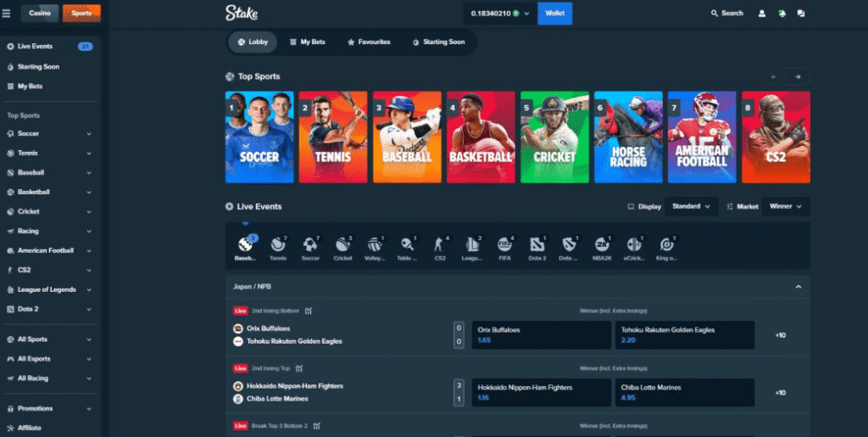Collapse the Japan / NPB section
Image resolution: width=868 pixels, height=437 pixels.
pos(798,287)
